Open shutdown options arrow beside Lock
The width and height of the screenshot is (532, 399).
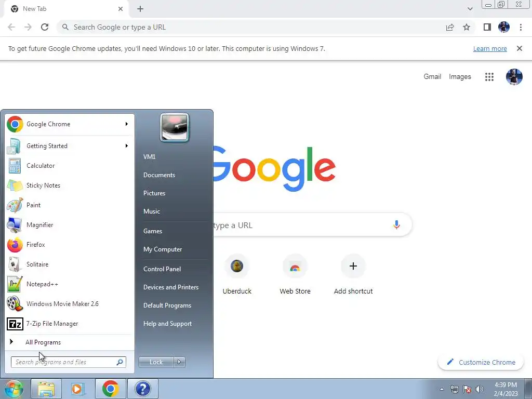point(179,362)
